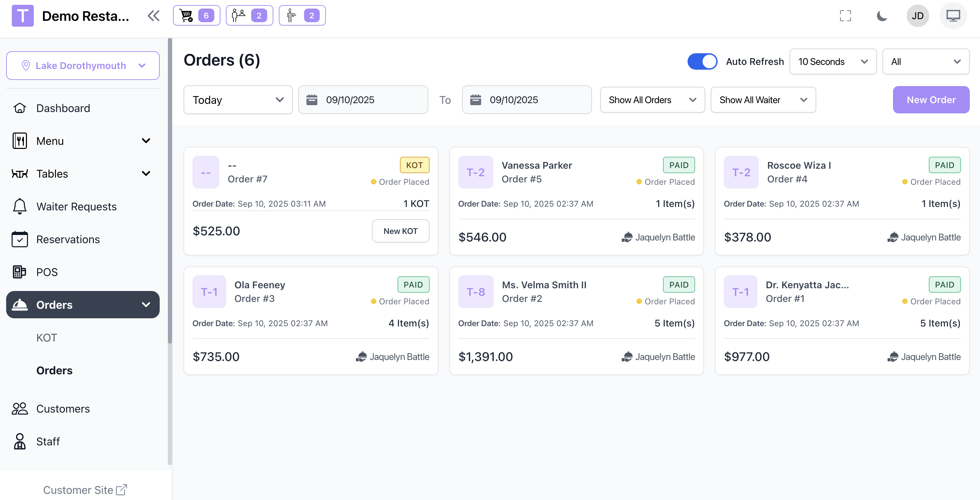Open the Show All Waiter dropdown
This screenshot has width=980, height=500.
click(763, 100)
